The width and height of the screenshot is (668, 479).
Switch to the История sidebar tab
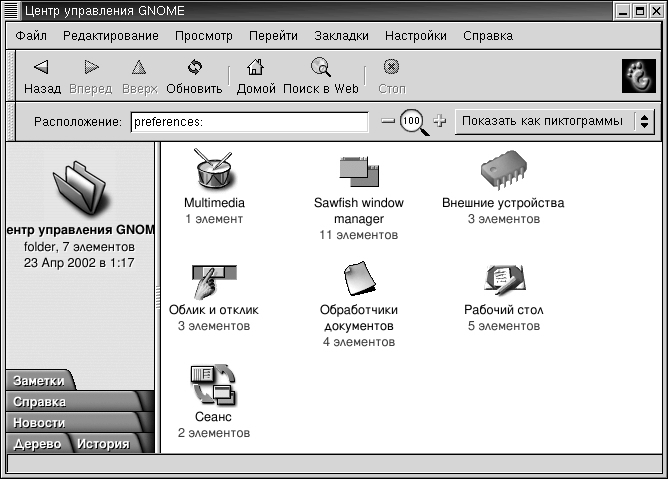point(102,443)
